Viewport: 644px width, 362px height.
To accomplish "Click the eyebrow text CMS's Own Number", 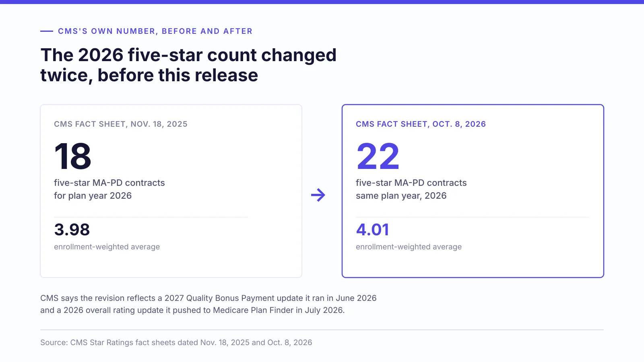I will point(155,31).
